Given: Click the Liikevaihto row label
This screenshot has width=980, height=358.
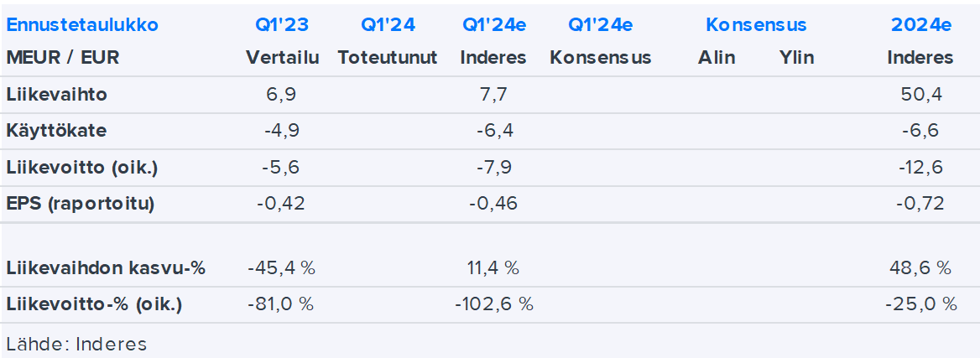Looking at the screenshot, I should 56,95.
